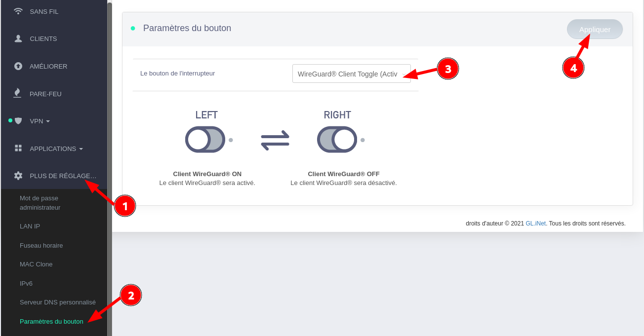This screenshot has height=336, width=644.
Task: Click the Wi-Fi icon beside SANS FIL
Action: pos(18,11)
